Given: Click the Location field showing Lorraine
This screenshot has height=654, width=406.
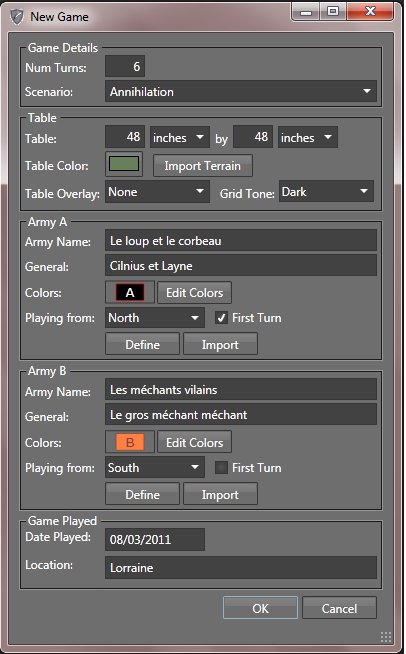Looking at the screenshot, I should (241, 567).
